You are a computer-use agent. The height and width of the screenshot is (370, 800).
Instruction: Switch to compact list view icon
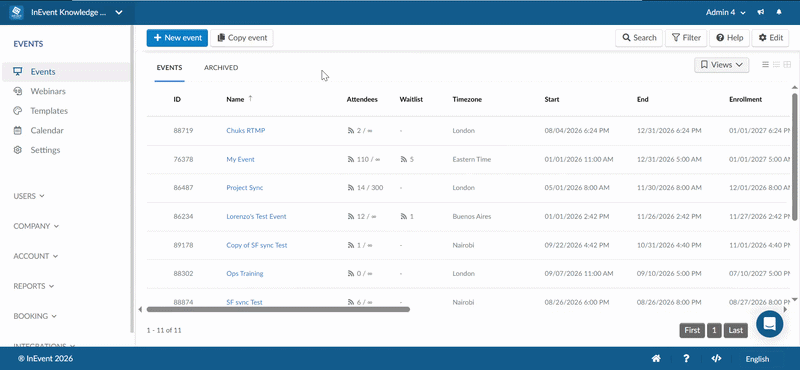click(765, 65)
